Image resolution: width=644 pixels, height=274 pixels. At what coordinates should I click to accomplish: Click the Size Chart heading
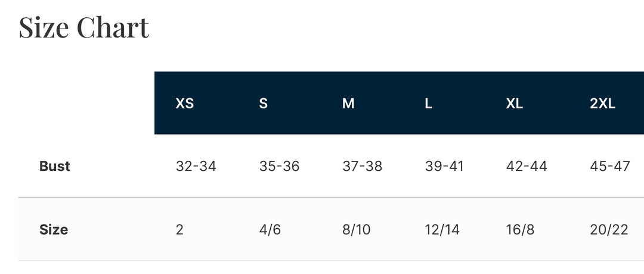click(x=84, y=27)
